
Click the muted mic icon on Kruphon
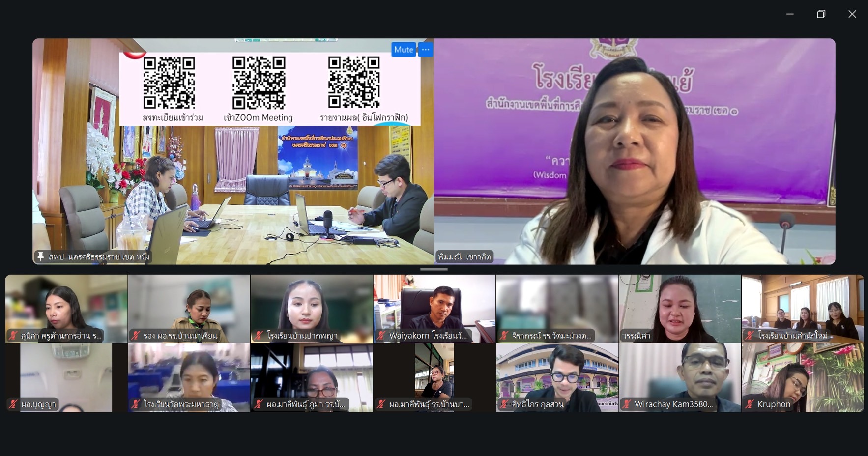pos(750,404)
